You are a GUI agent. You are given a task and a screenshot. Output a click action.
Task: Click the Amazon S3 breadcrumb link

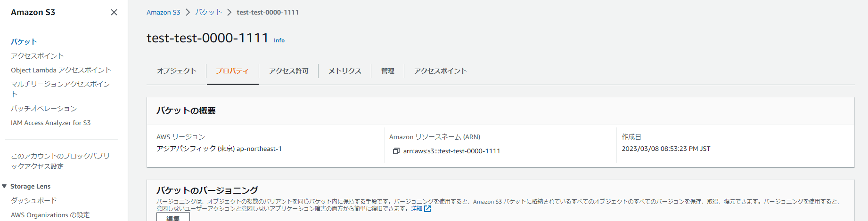[163, 12]
